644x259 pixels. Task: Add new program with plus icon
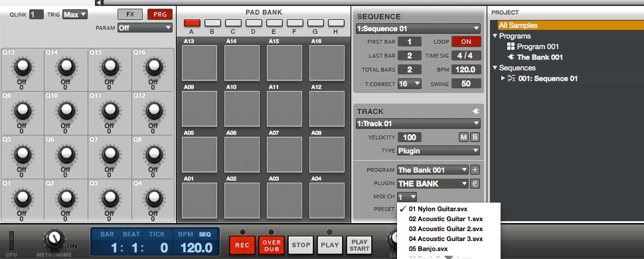[x=475, y=170]
